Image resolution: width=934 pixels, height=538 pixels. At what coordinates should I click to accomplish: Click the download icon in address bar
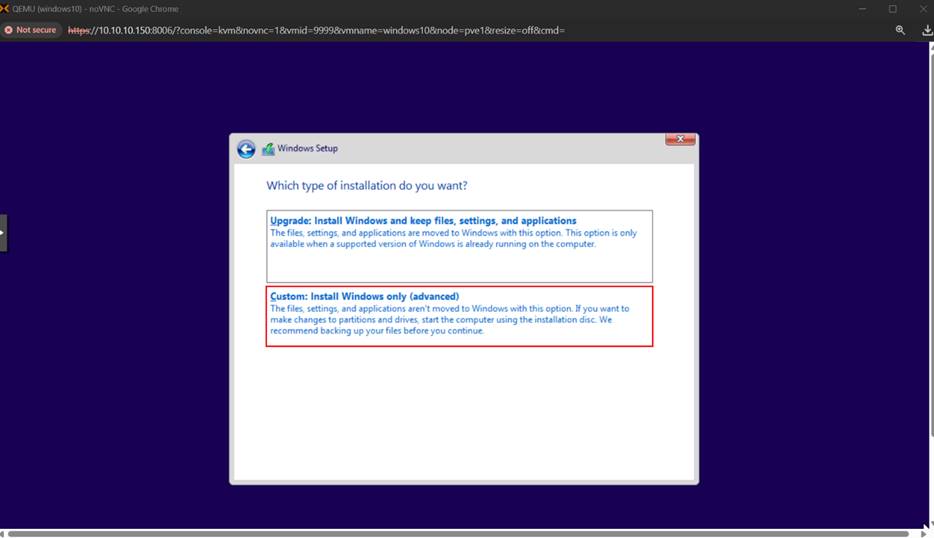(926, 30)
